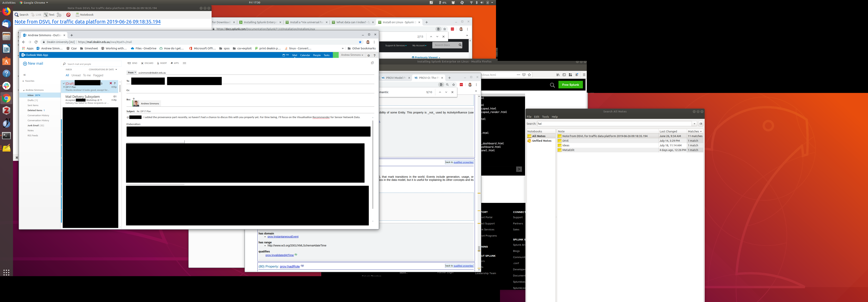868x302 pixels.
Task: Select the Draft conversation checkmark
Action: 64,83
